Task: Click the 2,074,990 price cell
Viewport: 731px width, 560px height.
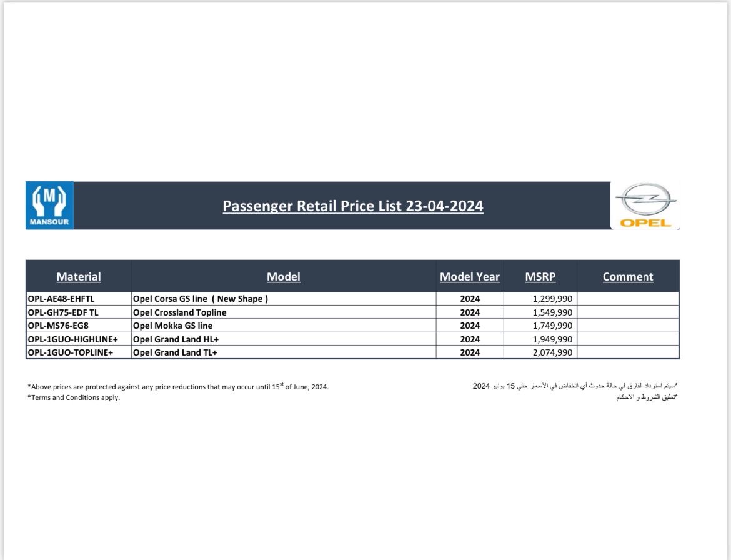Action: pos(552,352)
